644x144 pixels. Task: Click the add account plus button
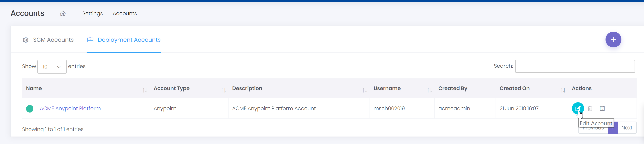tap(613, 40)
